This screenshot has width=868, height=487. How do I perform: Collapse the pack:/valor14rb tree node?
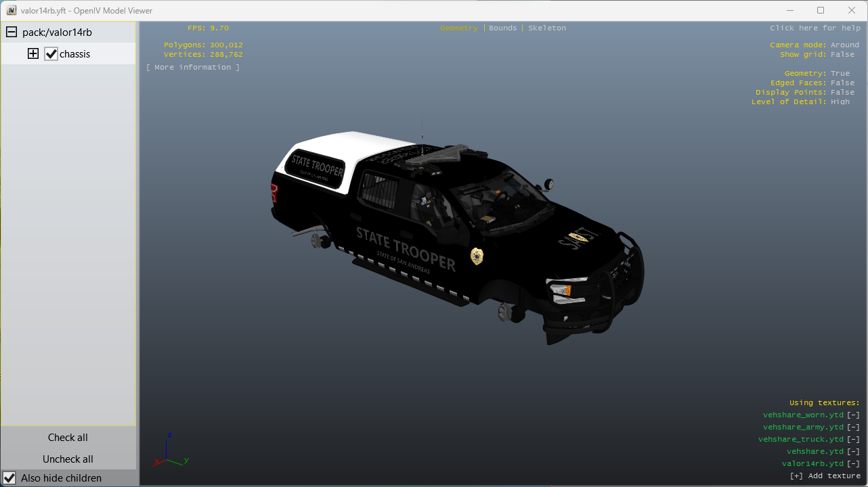tap(12, 32)
